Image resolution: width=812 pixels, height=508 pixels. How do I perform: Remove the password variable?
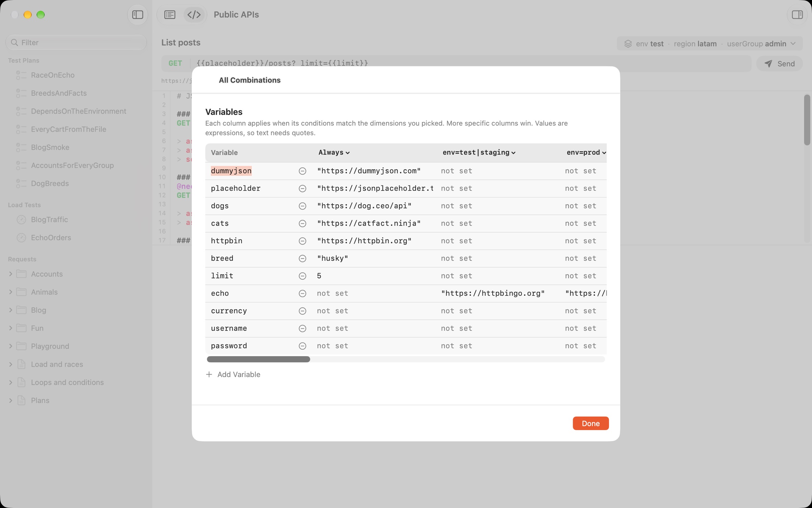302,346
